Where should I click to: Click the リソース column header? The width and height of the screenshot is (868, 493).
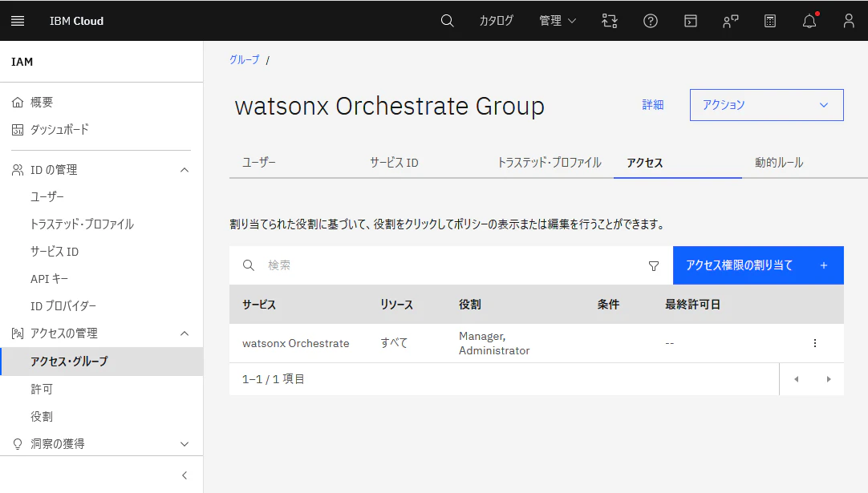pos(396,305)
